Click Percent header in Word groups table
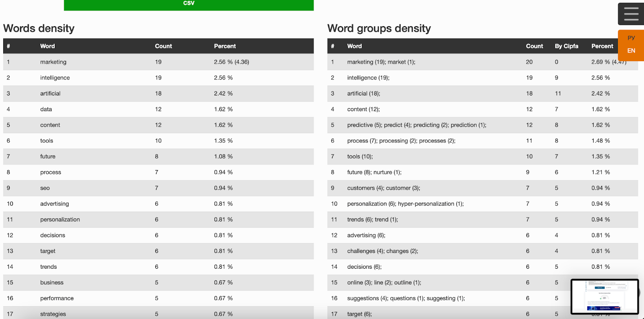 [x=602, y=46]
